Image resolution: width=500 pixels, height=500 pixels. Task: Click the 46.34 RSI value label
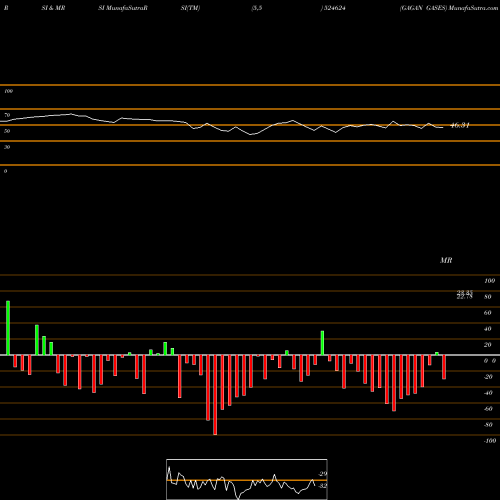[460, 125]
